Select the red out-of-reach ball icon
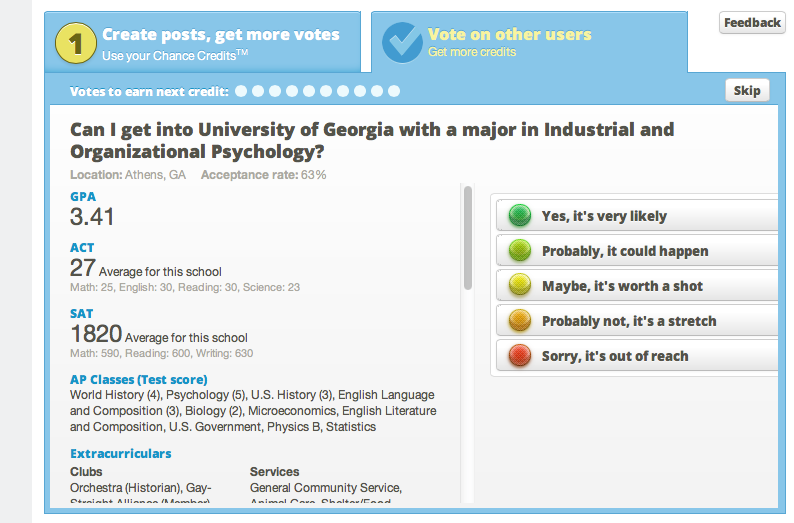Image resolution: width=794 pixels, height=523 pixels. 520,355
